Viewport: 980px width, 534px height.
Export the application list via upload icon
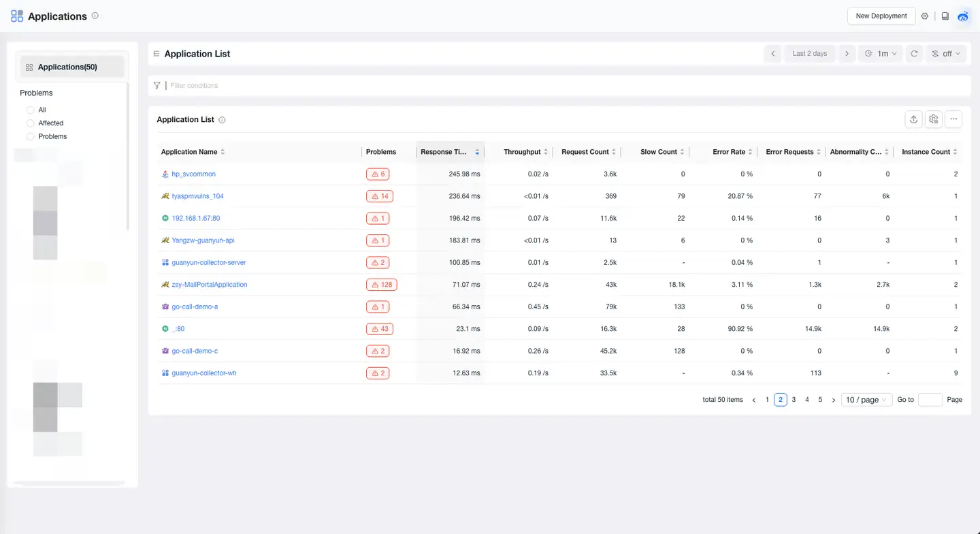913,119
